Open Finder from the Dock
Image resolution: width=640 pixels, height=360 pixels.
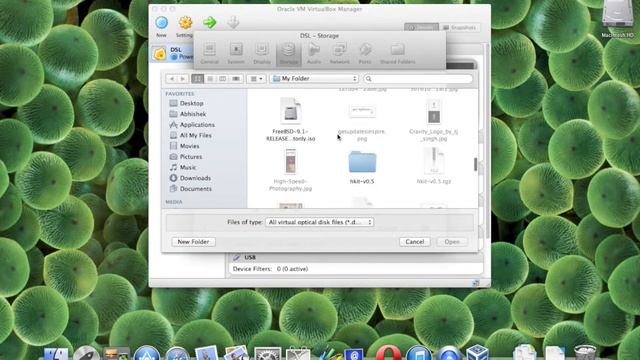56,353
